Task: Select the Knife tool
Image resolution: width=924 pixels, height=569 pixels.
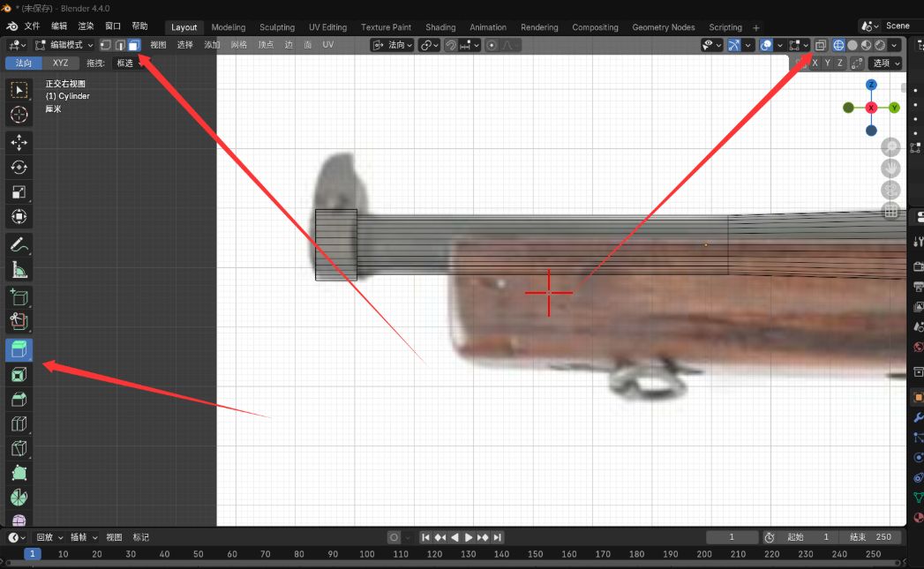Action: pyautogui.click(x=19, y=449)
